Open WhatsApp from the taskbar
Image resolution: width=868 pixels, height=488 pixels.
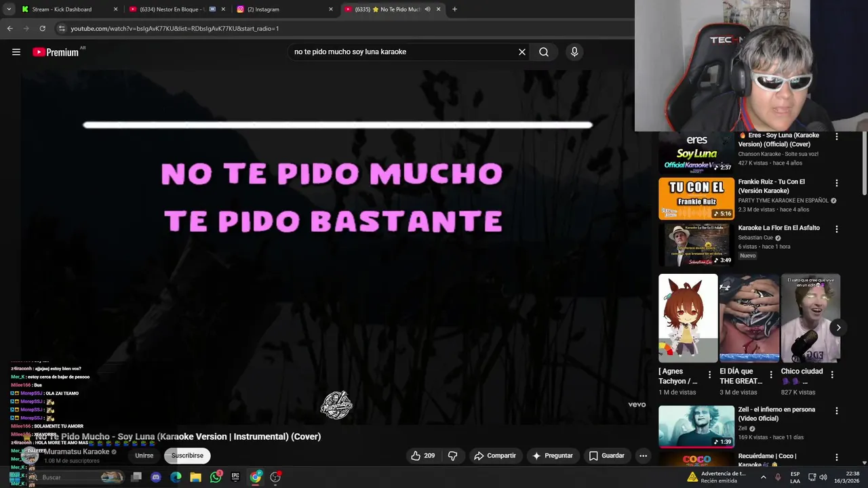click(216, 477)
